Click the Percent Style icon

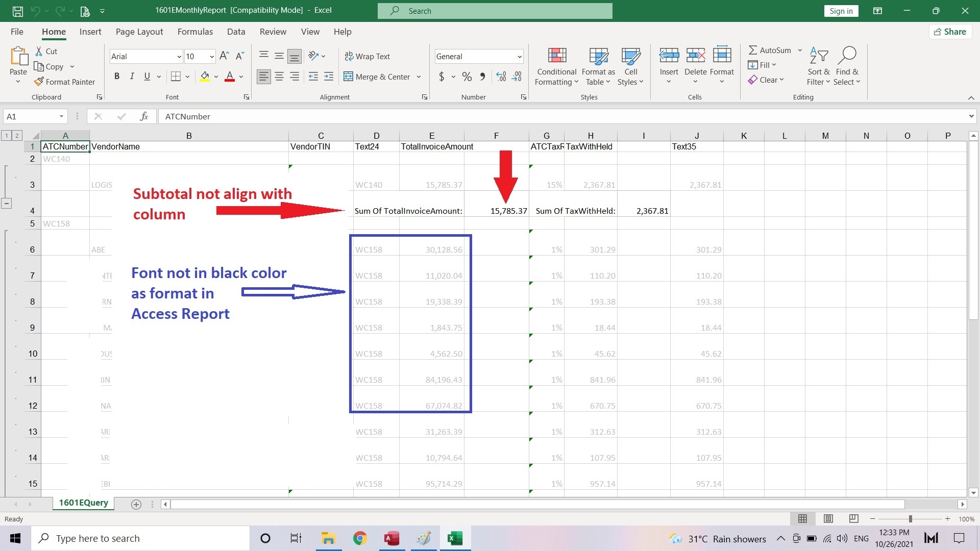(x=467, y=77)
